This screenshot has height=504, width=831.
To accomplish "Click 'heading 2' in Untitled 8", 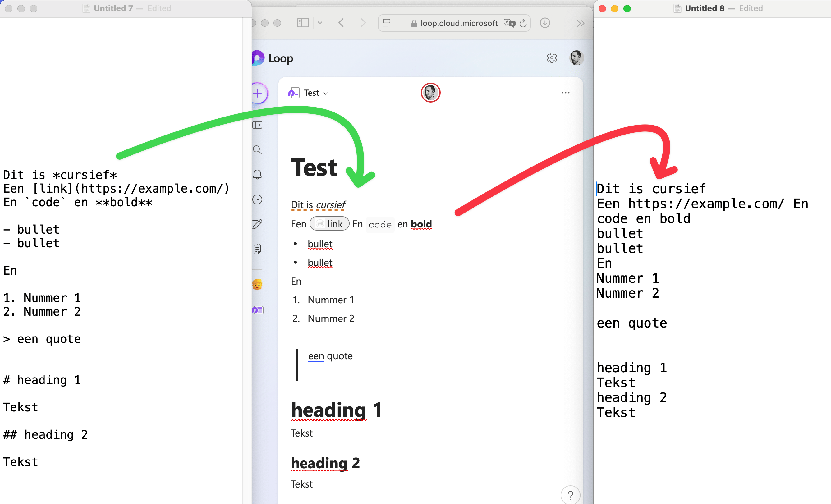I will click(632, 397).
